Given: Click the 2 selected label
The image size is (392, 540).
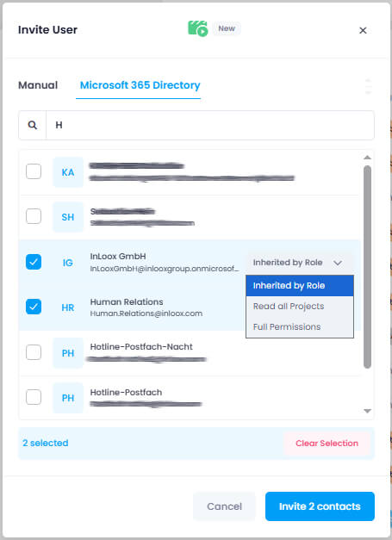Looking at the screenshot, I should (45, 443).
